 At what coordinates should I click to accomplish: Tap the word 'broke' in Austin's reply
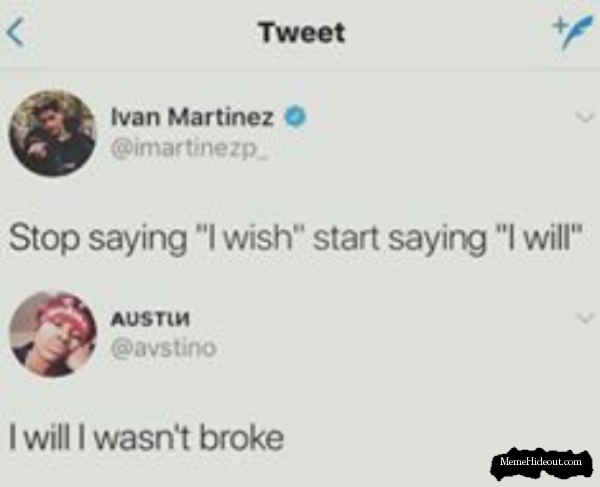[x=241, y=437]
